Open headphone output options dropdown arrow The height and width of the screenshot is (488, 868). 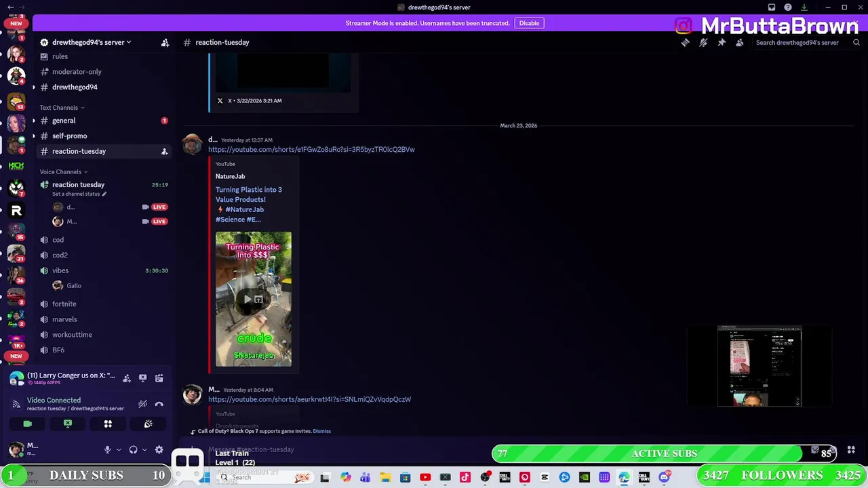144,450
